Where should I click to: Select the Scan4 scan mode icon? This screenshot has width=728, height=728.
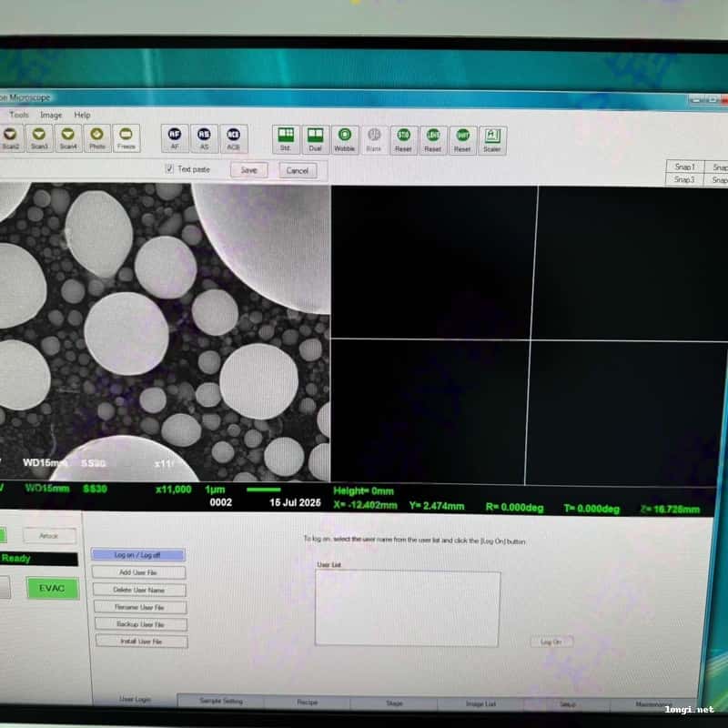(x=68, y=136)
